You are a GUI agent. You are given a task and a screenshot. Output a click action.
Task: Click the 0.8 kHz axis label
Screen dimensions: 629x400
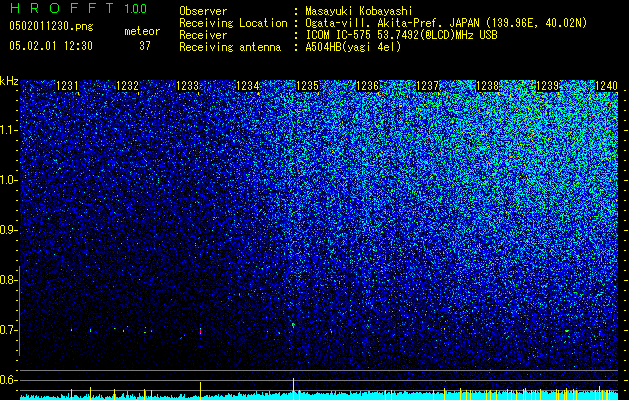click(8, 280)
